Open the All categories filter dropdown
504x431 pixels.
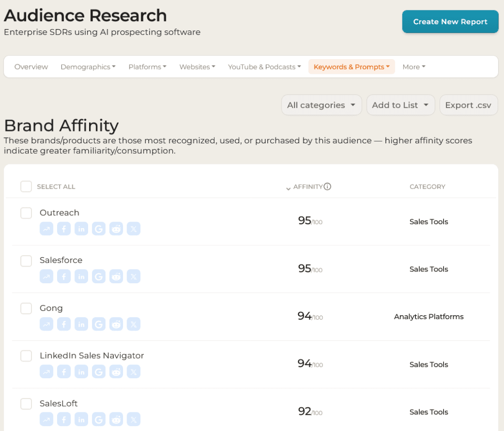pos(321,105)
